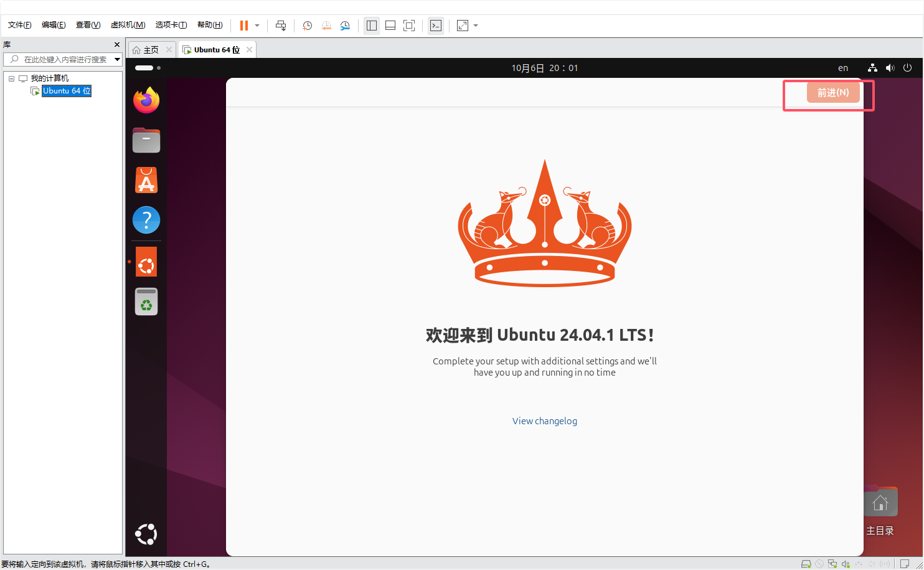This screenshot has width=924, height=570.
Task: Select 我的计算机 in the library tree
Action: tap(50, 78)
